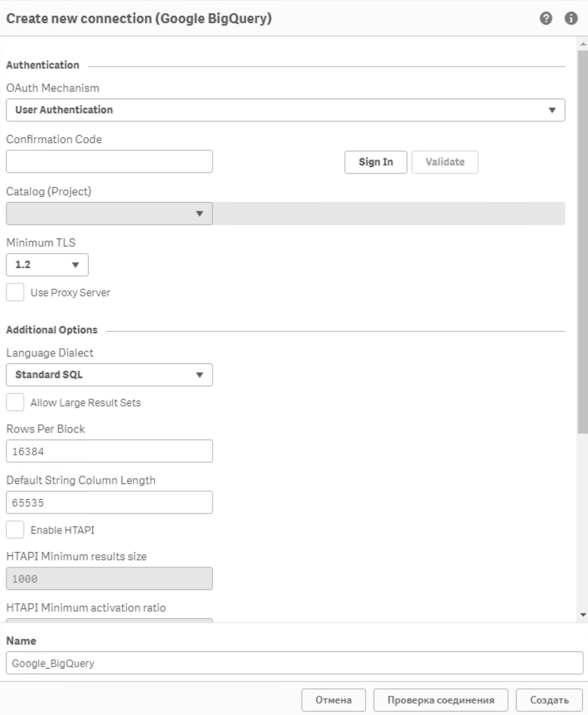The height and width of the screenshot is (715, 588).
Task: Check Allow Large Result Sets
Action: 15,403
